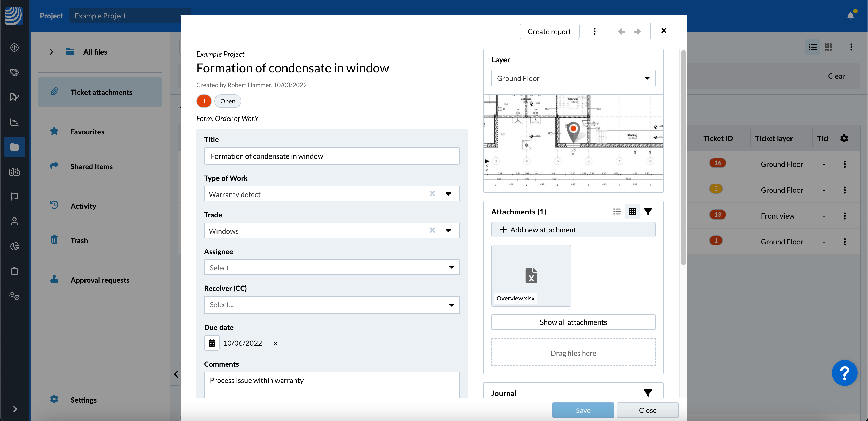
Task: Open Favourites in the sidebar
Action: (87, 132)
